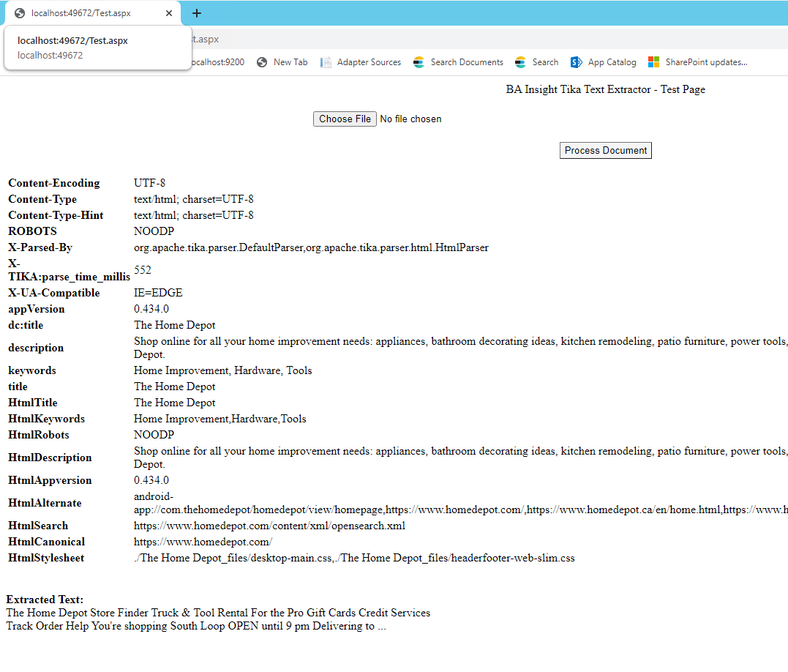Click the Process Document button

[x=605, y=150]
